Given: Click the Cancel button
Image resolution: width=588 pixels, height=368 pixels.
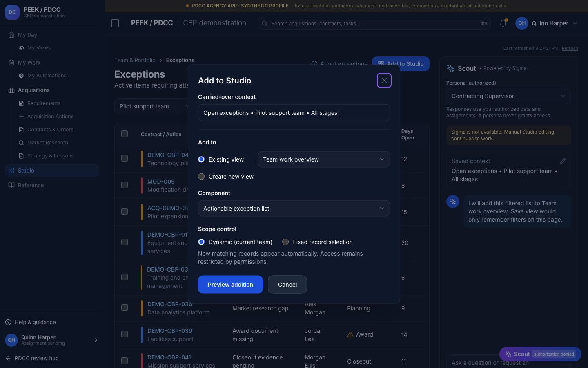Looking at the screenshot, I should click(x=287, y=285).
